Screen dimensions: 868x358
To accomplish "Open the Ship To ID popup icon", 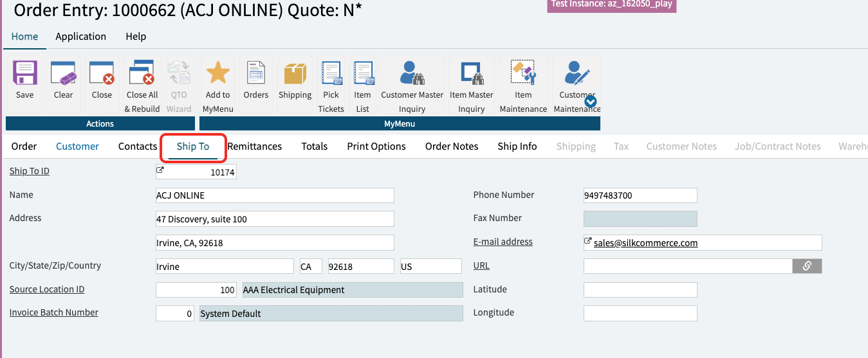I will pyautogui.click(x=160, y=170).
